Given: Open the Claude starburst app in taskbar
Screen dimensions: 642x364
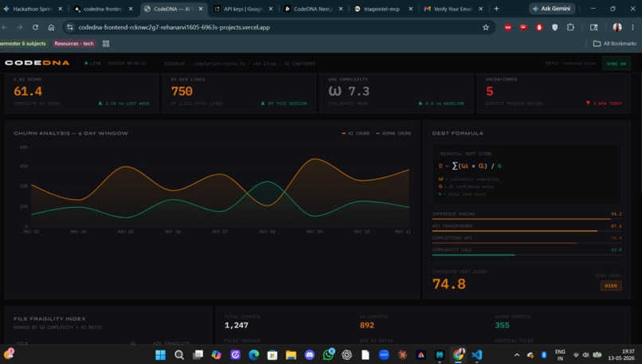Looking at the screenshot, I should coord(402,354).
